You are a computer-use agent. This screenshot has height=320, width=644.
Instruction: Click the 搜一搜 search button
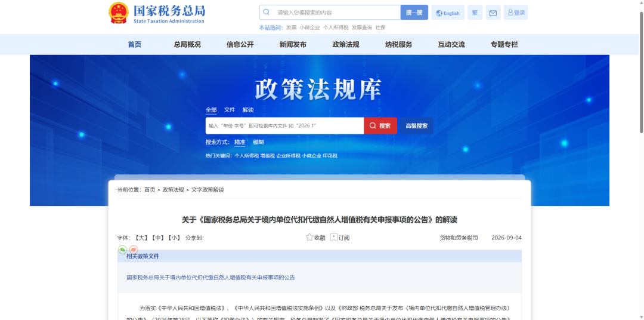[x=414, y=13]
